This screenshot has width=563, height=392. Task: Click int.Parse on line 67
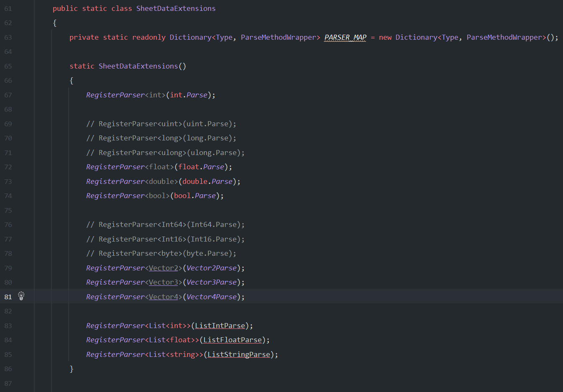click(189, 95)
